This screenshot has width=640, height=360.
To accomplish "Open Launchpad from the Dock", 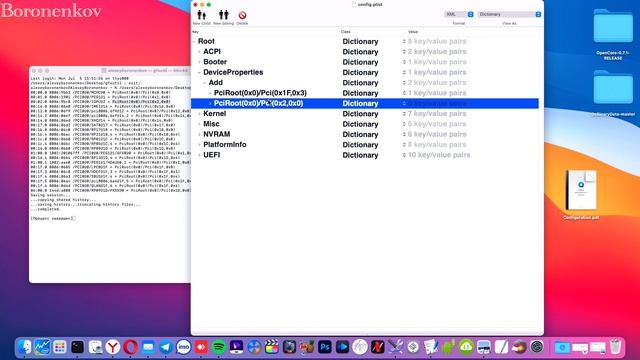I will click(x=60, y=347).
